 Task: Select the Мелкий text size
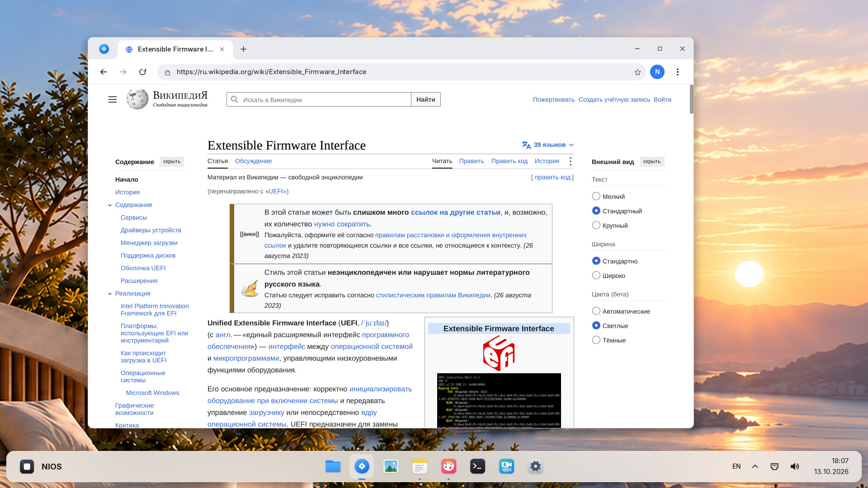tap(596, 196)
